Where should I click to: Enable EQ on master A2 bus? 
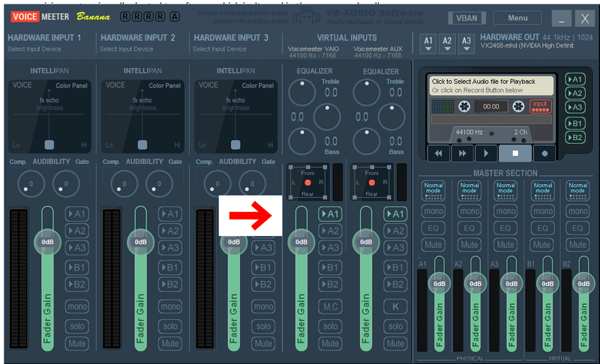tap(469, 228)
